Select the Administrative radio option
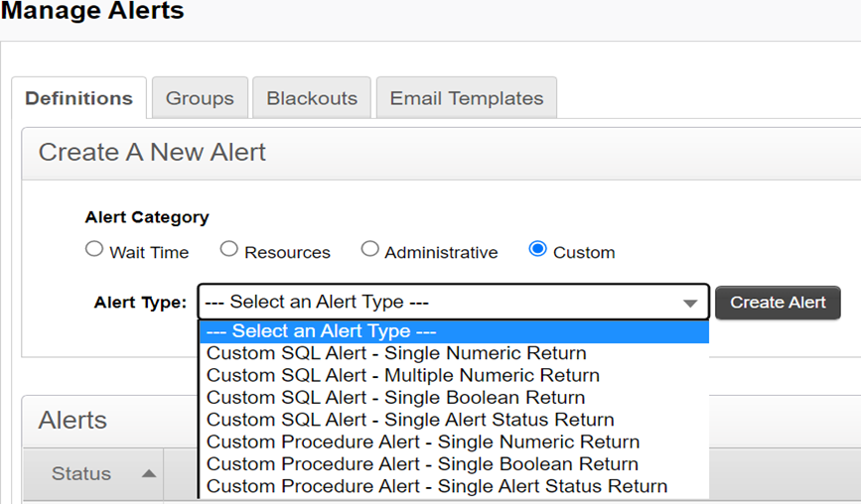This screenshot has height=504, width=861. [370, 250]
